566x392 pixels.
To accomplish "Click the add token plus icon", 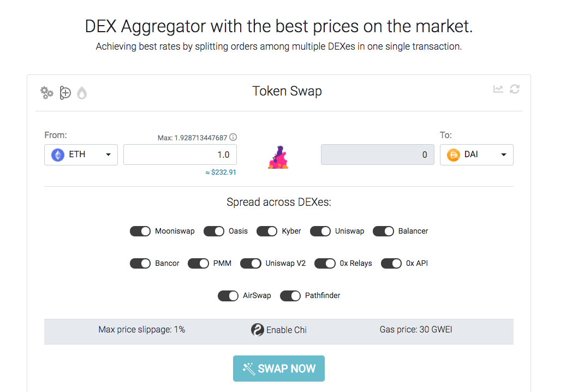I will coord(65,93).
